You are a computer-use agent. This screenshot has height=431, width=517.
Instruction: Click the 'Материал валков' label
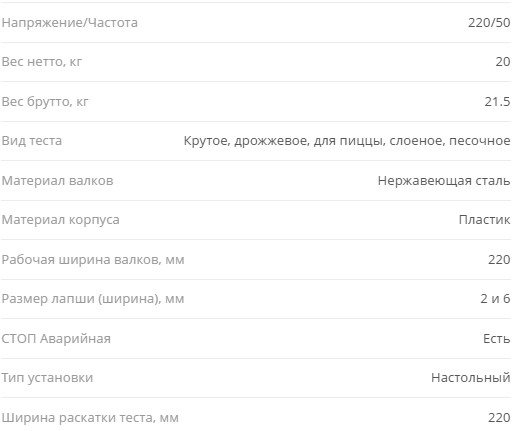point(57,181)
